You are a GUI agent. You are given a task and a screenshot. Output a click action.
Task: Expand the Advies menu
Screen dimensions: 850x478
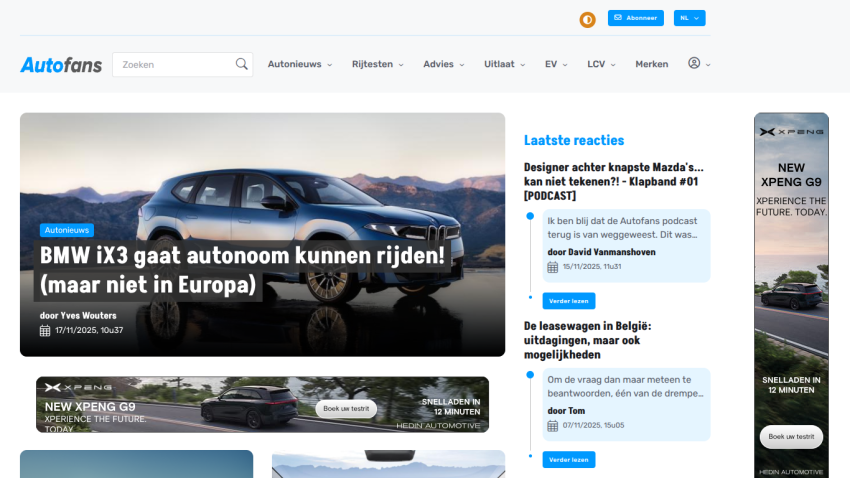coord(443,64)
